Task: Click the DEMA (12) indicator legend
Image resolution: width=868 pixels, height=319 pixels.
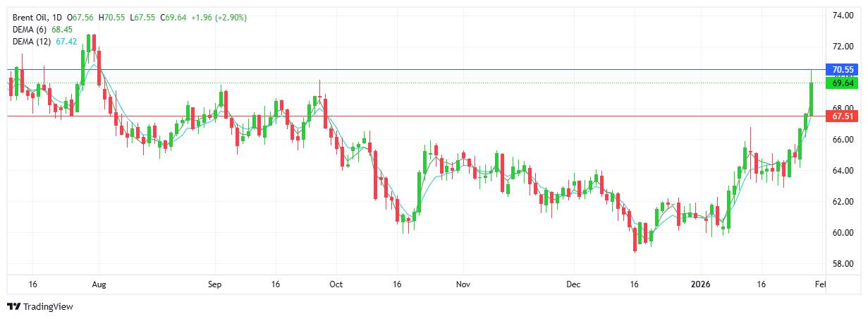Action: pyautogui.click(x=32, y=42)
